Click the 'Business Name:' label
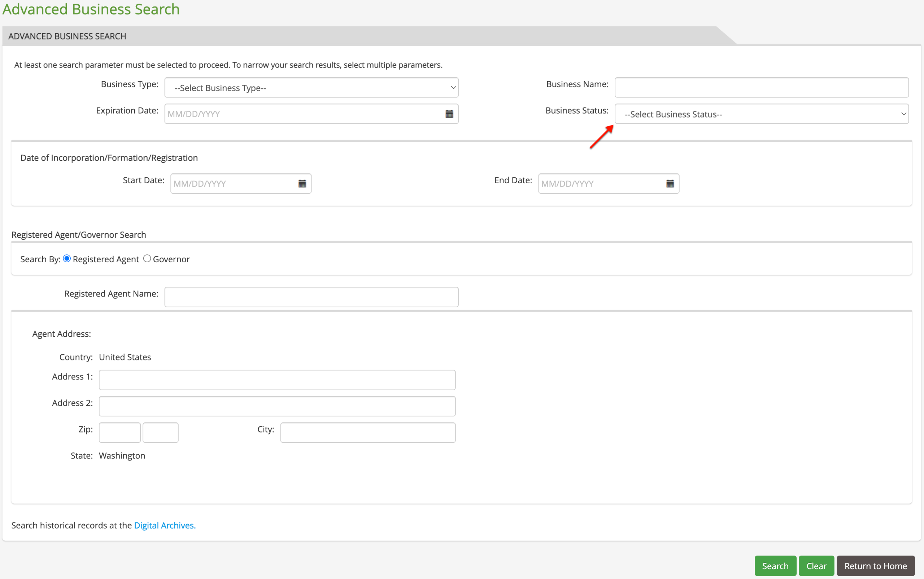 pos(577,84)
